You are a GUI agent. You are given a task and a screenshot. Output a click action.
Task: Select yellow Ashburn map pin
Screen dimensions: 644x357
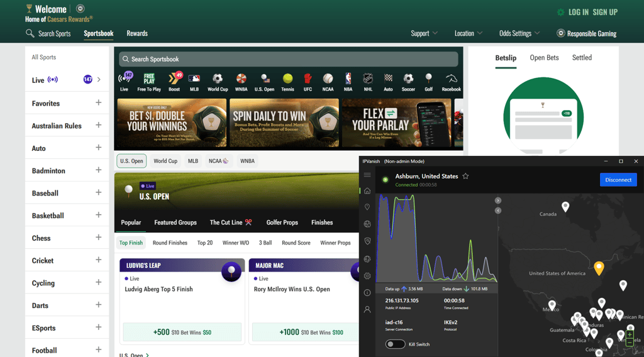[599, 268]
